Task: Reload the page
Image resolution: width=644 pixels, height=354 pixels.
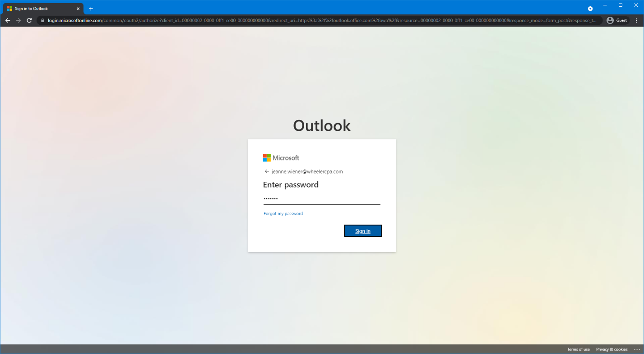Action: 29,20
